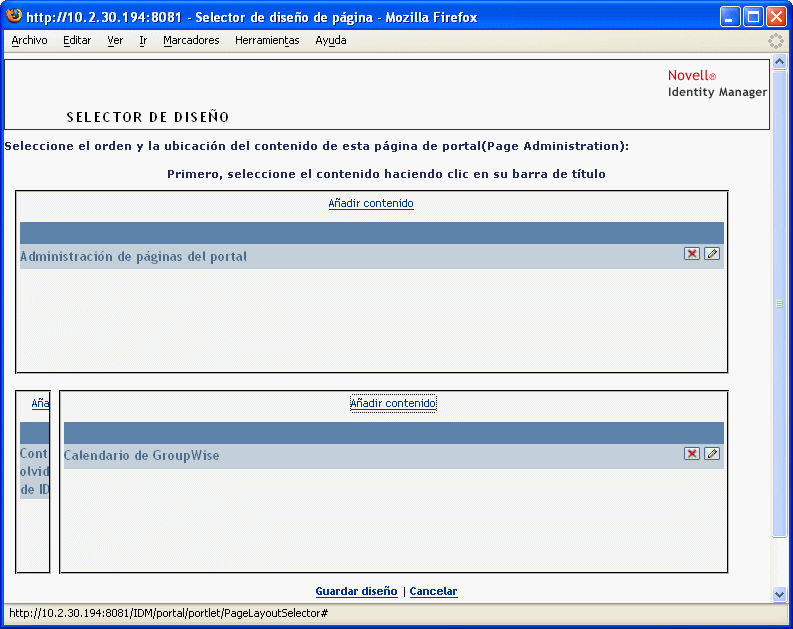The height and width of the screenshot is (629, 793).
Task: Open the Archivo menu
Action: pyautogui.click(x=29, y=40)
